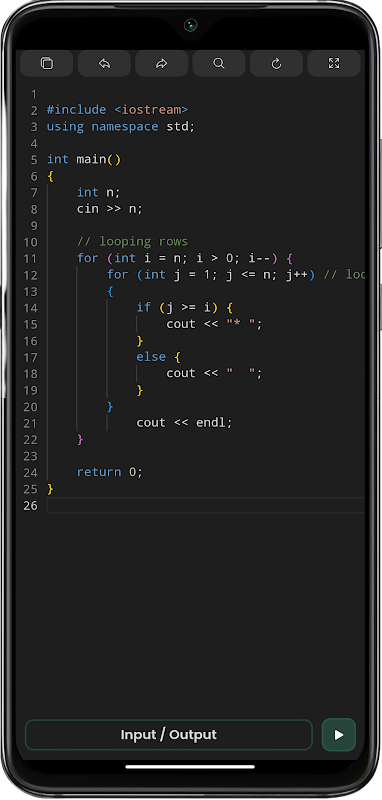Click line number 11 in gutter
The image size is (382, 800).
tap(31, 258)
